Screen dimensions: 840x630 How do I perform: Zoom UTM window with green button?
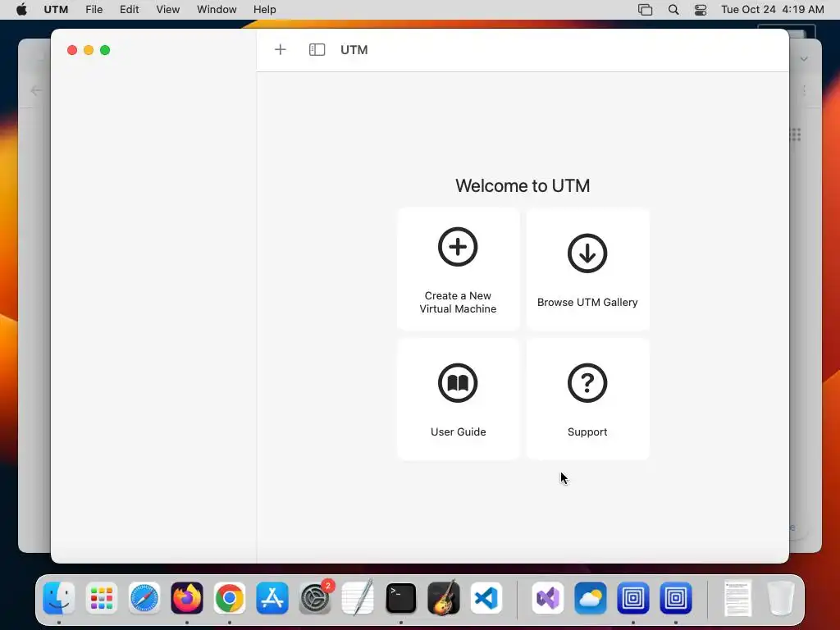105,50
